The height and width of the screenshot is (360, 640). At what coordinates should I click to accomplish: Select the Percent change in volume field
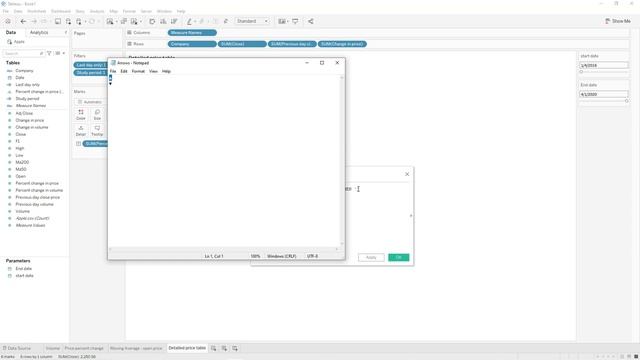pyautogui.click(x=39, y=190)
